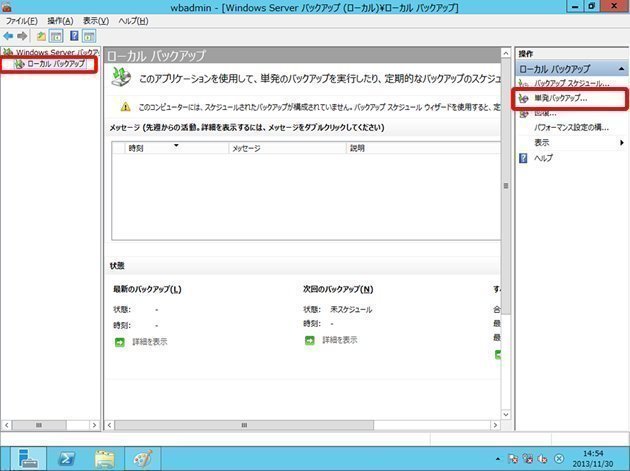Click the wbadmin title bar application icon
Viewport: 630px width, 471px height.
point(6,6)
